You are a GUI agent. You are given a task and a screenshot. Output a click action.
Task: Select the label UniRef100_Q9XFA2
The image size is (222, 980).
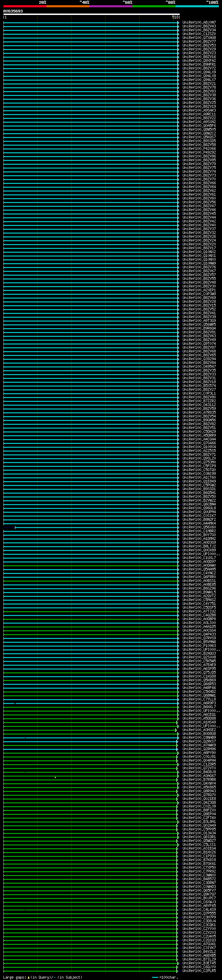coord(199,60)
